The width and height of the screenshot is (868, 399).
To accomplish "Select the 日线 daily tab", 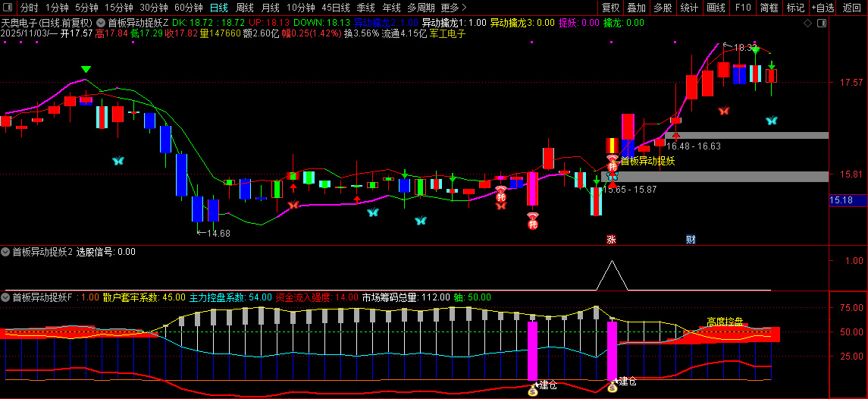I will [x=218, y=8].
